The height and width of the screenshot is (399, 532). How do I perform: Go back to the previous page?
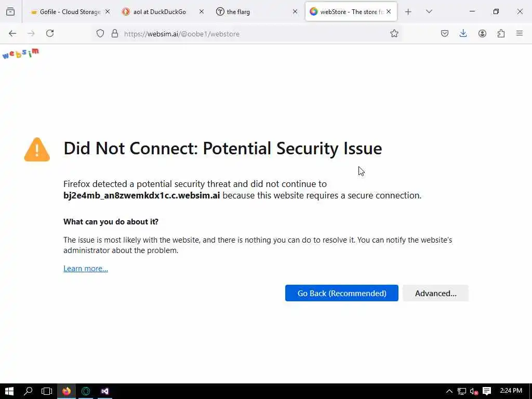[x=12, y=33]
